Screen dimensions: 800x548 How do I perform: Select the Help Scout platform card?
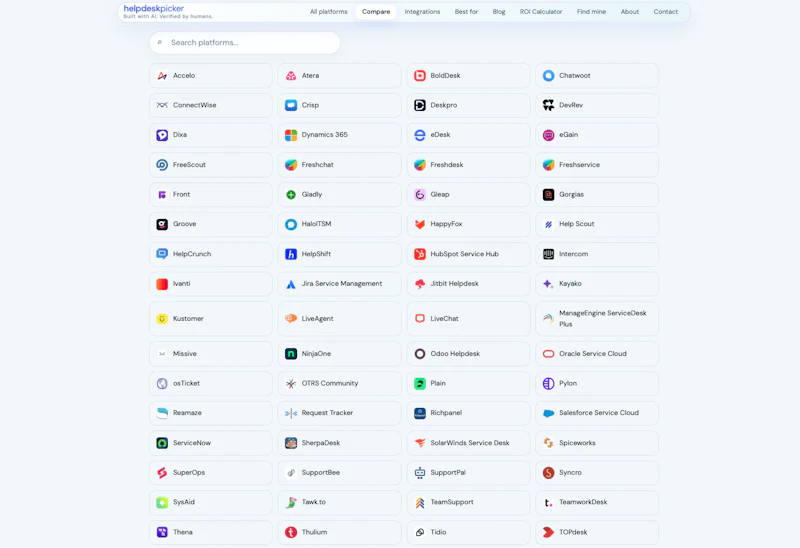click(x=597, y=224)
